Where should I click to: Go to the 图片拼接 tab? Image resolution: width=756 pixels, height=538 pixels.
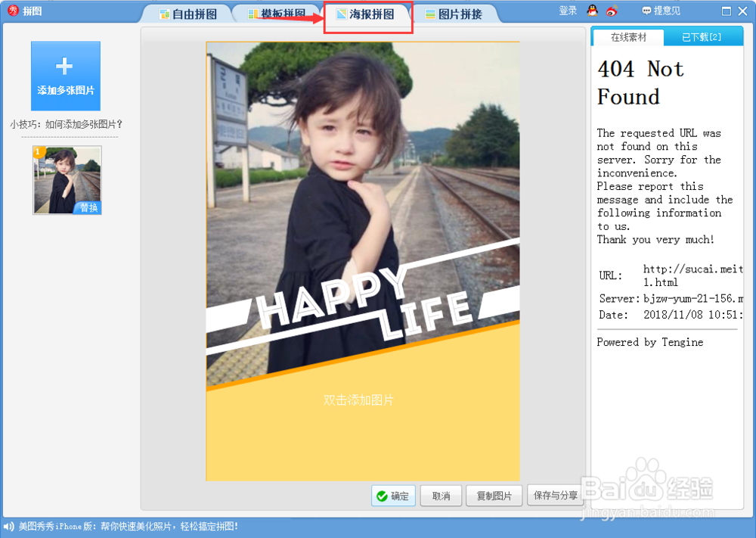click(454, 14)
